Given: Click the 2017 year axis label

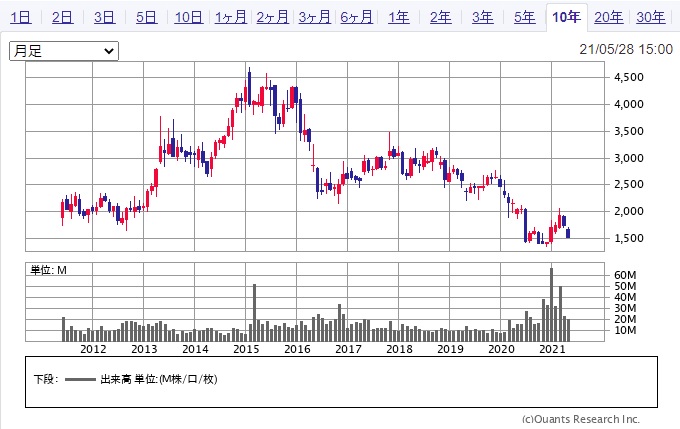Looking at the screenshot, I should 348,349.
